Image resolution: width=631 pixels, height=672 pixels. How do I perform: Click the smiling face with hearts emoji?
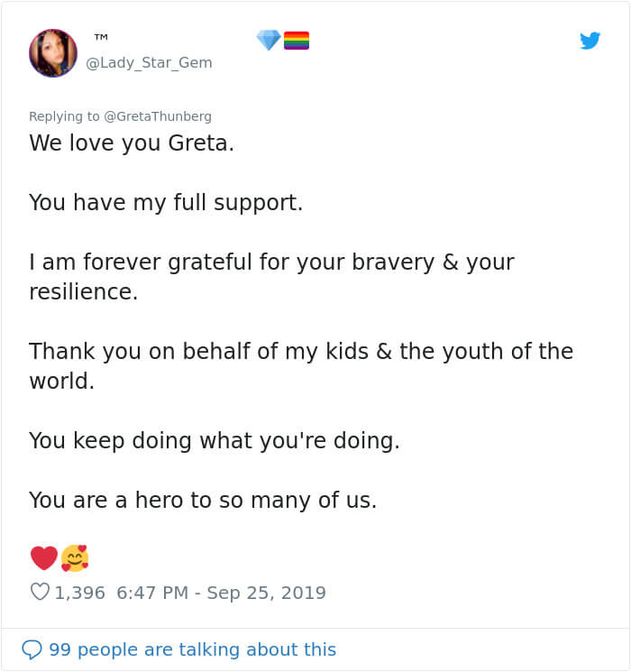coord(75,558)
